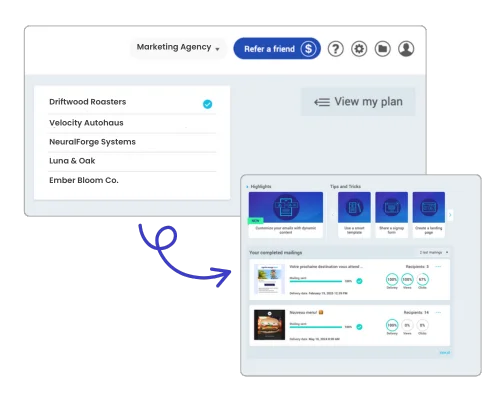Viewport: 500px width, 400px height.
Task: Go to next Tips and Tricks slide
Action: (x=450, y=215)
